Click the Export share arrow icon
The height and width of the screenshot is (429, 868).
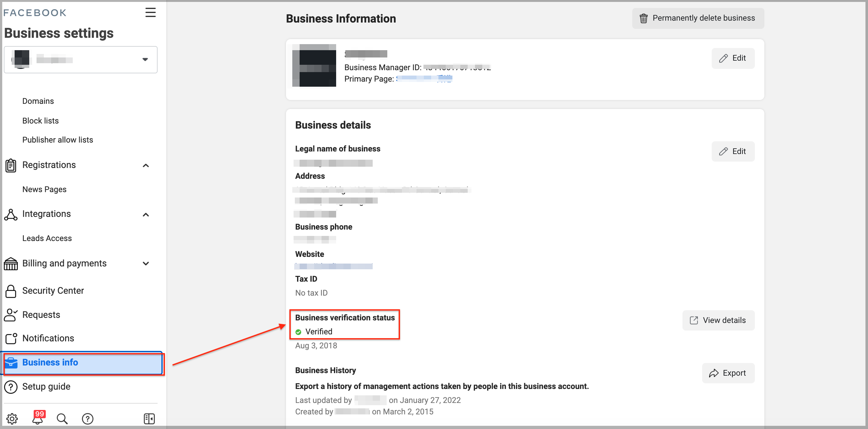point(714,373)
